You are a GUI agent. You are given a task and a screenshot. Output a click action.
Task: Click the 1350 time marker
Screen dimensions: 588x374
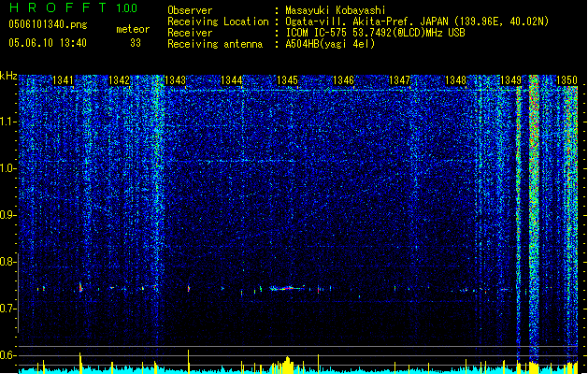click(566, 80)
